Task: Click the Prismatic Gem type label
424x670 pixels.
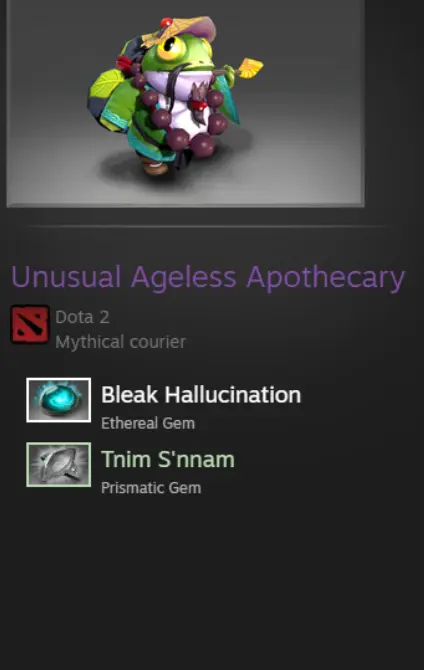Action: point(151,488)
